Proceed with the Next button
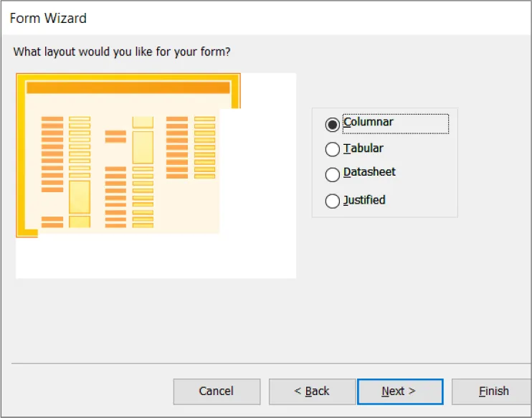532x418 pixels. (400, 391)
